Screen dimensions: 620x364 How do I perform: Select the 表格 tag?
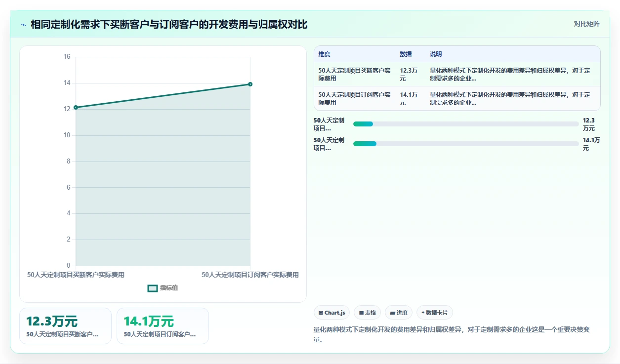click(368, 313)
